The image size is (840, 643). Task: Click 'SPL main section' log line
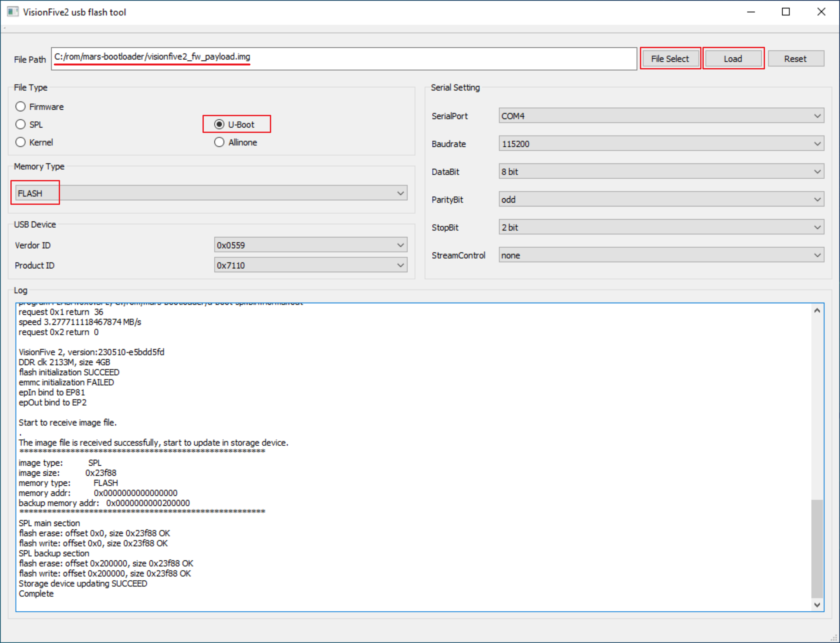[49, 523]
